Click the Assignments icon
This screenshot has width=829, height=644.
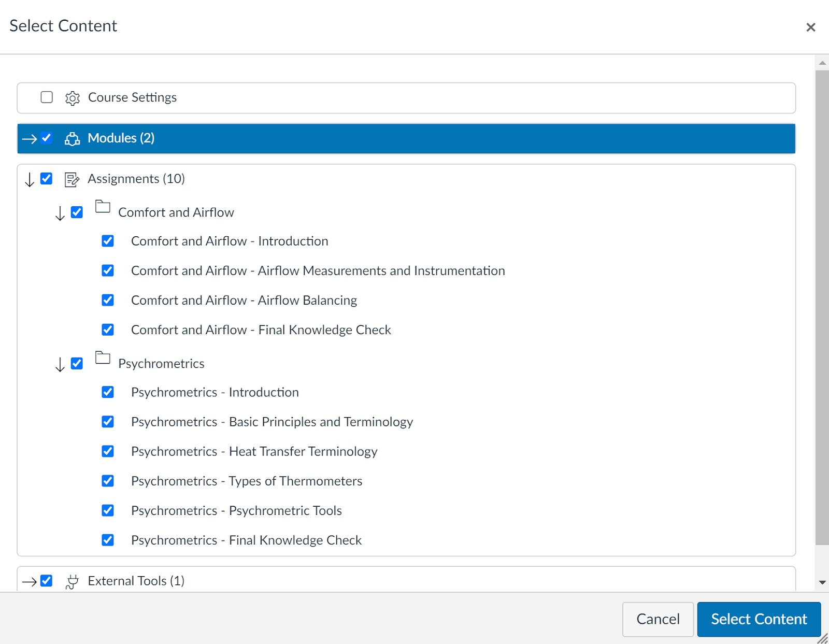pyautogui.click(x=72, y=179)
